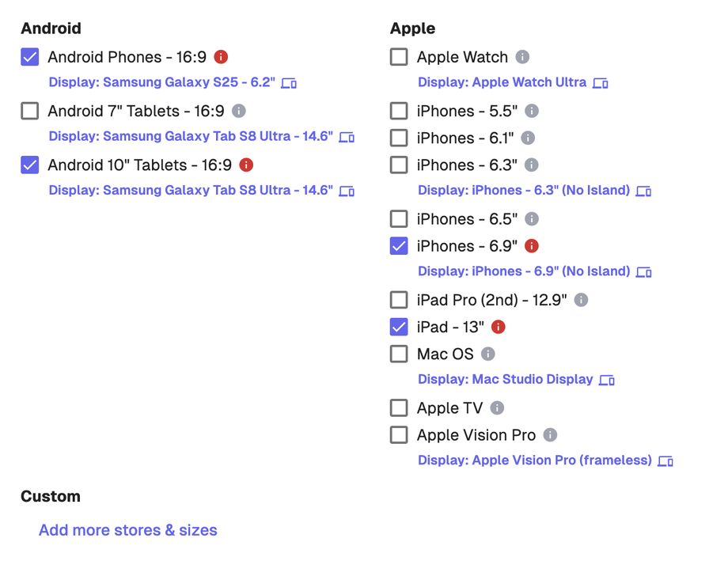Click the red icon beside Android 10" Tablets - 16:9
The image size is (728, 576).
pyautogui.click(x=247, y=165)
